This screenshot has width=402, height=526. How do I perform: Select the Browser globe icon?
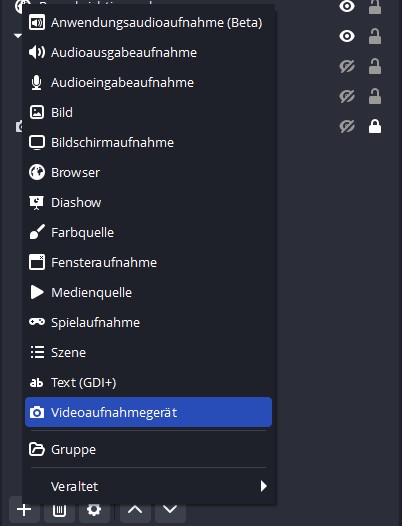click(x=37, y=172)
